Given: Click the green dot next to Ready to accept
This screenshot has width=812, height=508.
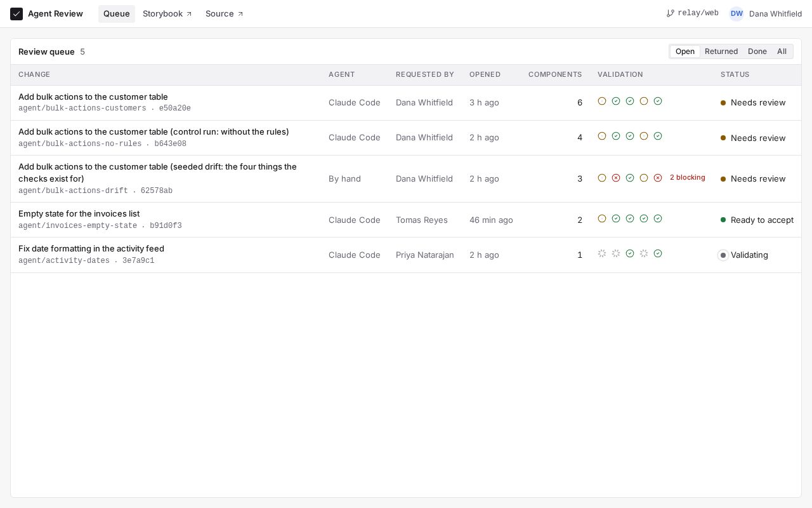Looking at the screenshot, I should [723, 220].
